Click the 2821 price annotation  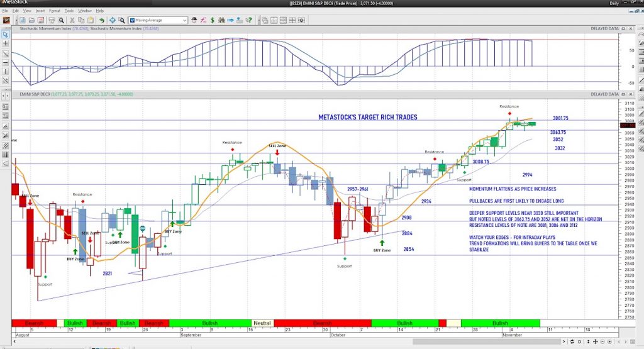[x=107, y=274]
